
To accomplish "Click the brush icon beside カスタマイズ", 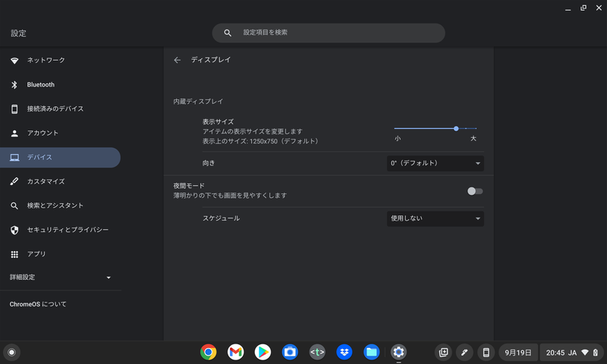I will (x=14, y=181).
